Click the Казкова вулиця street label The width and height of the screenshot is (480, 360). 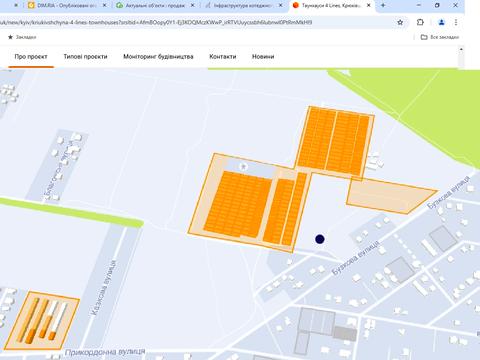coord(104,287)
